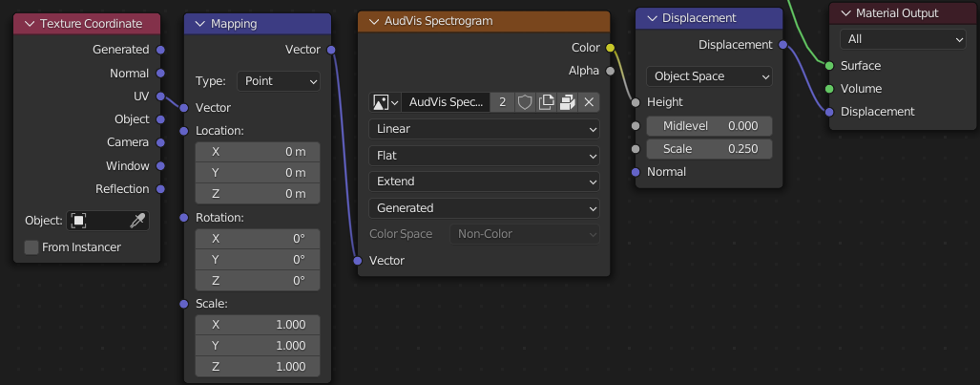This screenshot has height=385, width=980.
Task: Click the Material Output Displacement input socket
Action: [x=829, y=112]
